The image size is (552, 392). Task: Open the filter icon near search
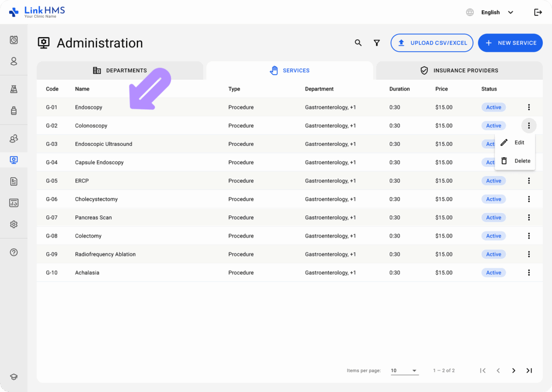click(376, 43)
